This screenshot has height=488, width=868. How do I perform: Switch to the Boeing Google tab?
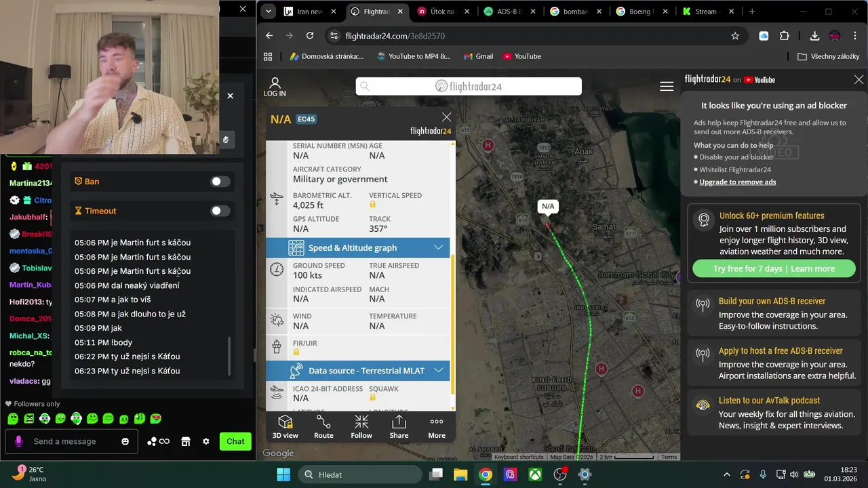pyautogui.click(x=642, y=12)
